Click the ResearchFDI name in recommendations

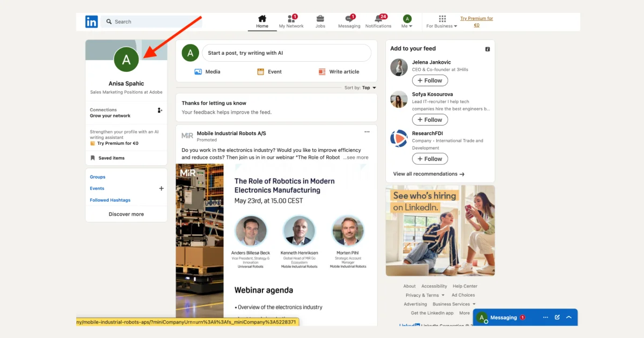[x=428, y=133]
